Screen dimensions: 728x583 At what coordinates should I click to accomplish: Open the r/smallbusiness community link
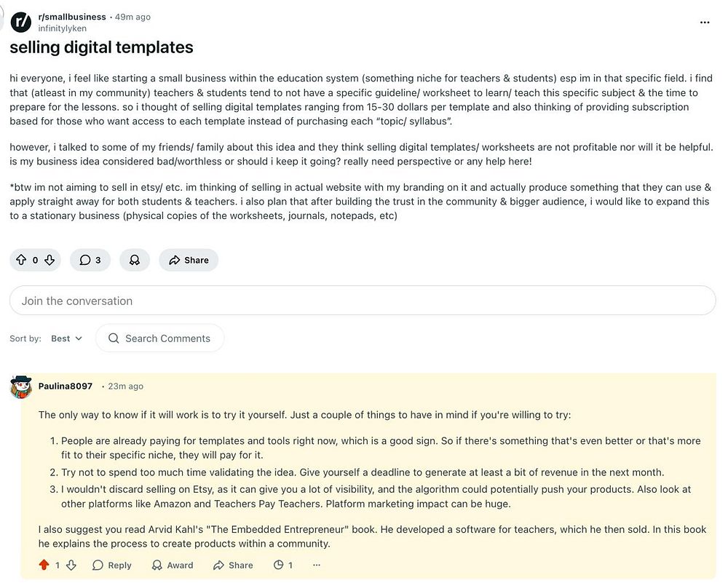pyautogui.click(x=72, y=17)
